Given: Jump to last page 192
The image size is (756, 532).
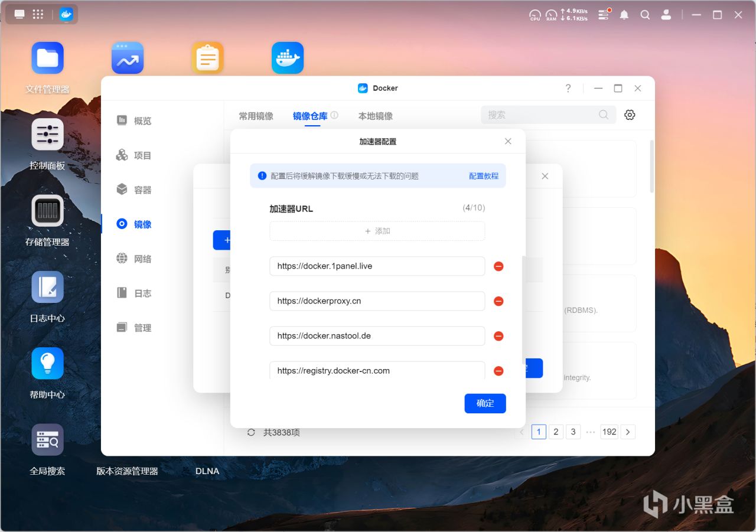Looking at the screenshot, I should click(x=610, y=432).
